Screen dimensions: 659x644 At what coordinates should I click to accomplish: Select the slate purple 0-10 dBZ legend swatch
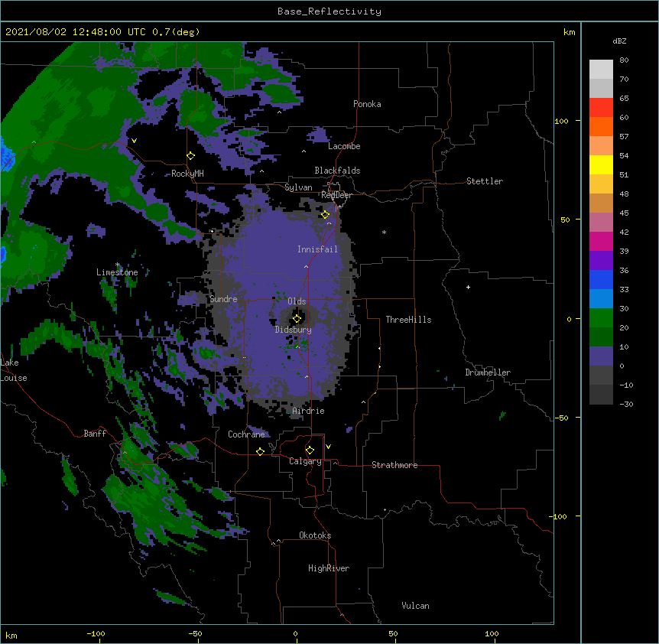601,356
